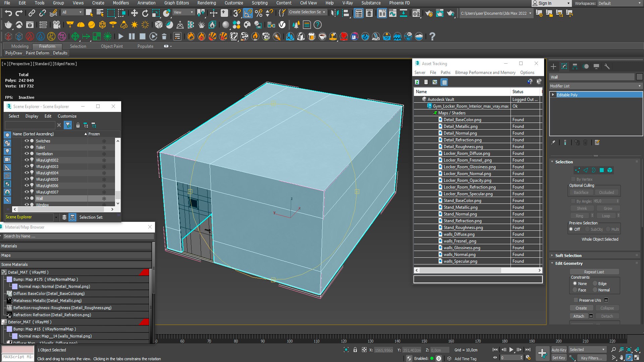644x362 pixels.
Task: Select the Rotate tool icon
Action: coord(145,13)
